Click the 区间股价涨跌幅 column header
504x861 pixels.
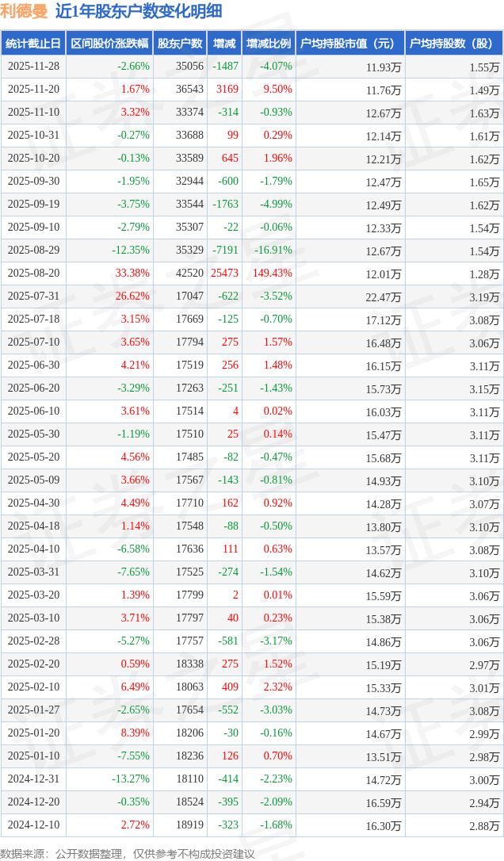coord(109,44)
